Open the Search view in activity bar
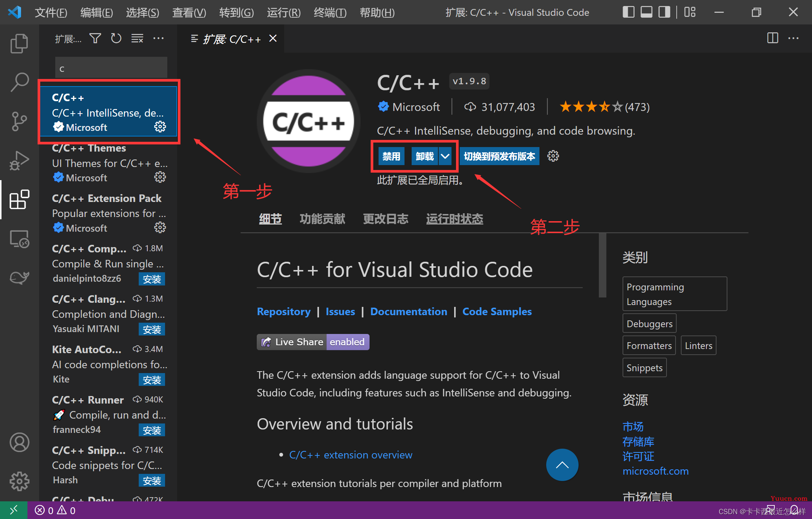The height and width of the screenshot is (519, 812). [x=19, y=82]
